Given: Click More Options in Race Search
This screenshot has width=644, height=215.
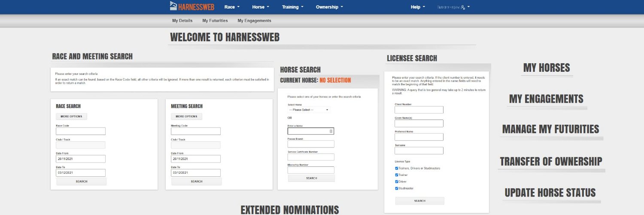Looking at the screenshot, I should coord(71,117).
